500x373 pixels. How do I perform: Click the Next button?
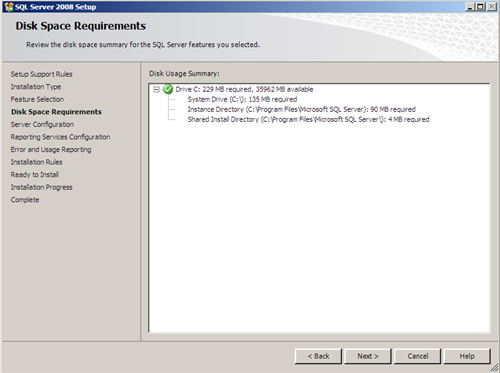point(368,356)
